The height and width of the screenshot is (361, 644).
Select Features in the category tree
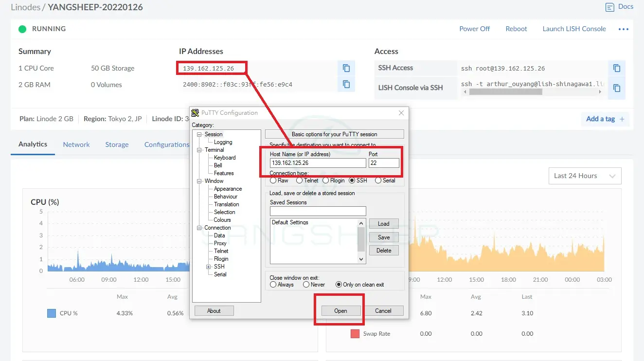tap(224, 173)
